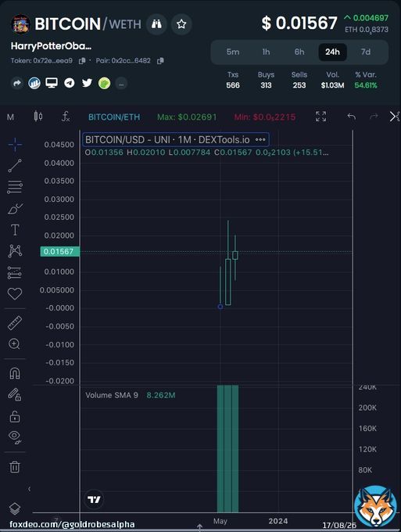Screen dimensions: 401x532
Task: Collapse the drawing toolbar chevron
Action: (30, 489)
